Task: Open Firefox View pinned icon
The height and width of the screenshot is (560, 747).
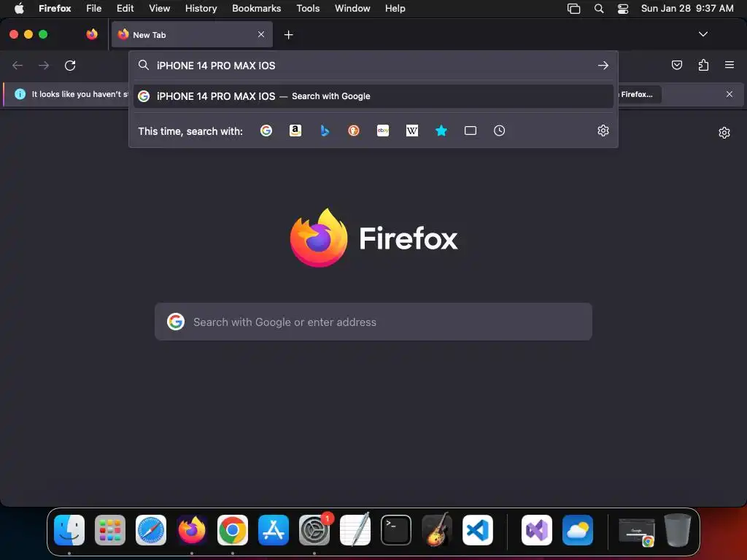Action: pyautogui.click(x=92, y=34)
